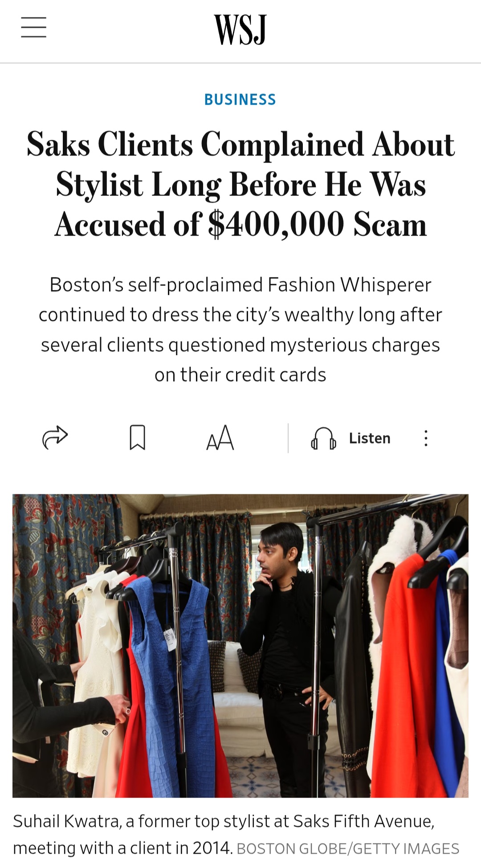
Task: Tap the Boston Globe/Getty Images credit
Action: click(348, 848)
